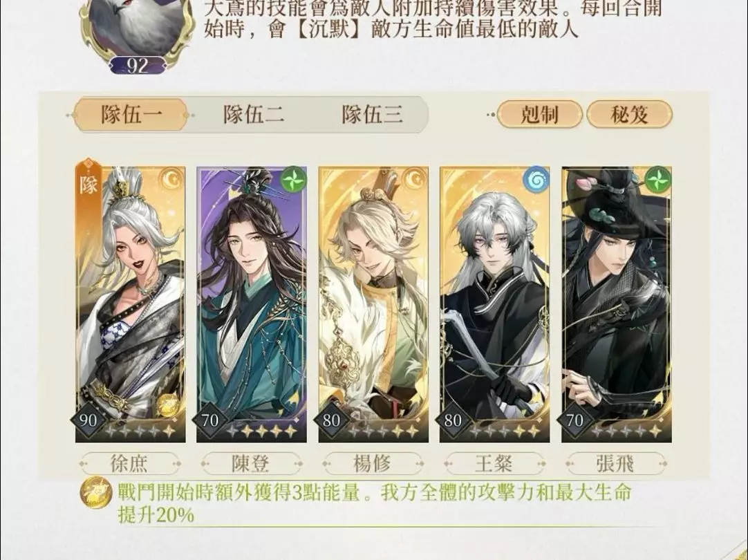748x560 pixels.
Task: Click the 徐庶 name label
Action: click(x=130, y=463)
